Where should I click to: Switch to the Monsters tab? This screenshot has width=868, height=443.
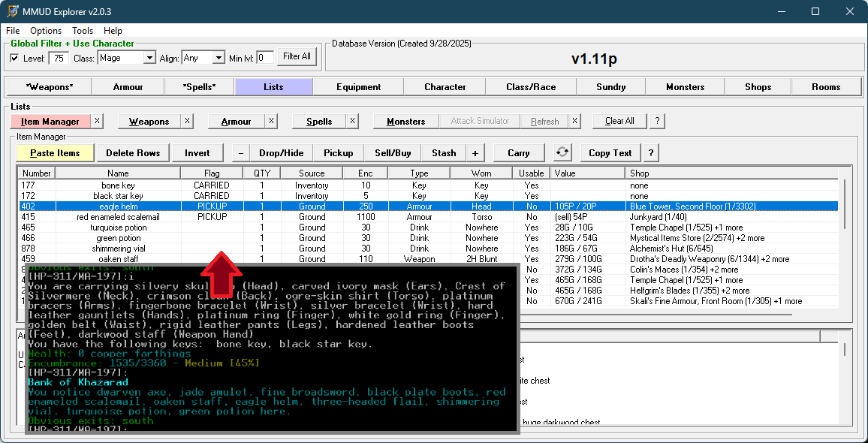tap(685, 86)
